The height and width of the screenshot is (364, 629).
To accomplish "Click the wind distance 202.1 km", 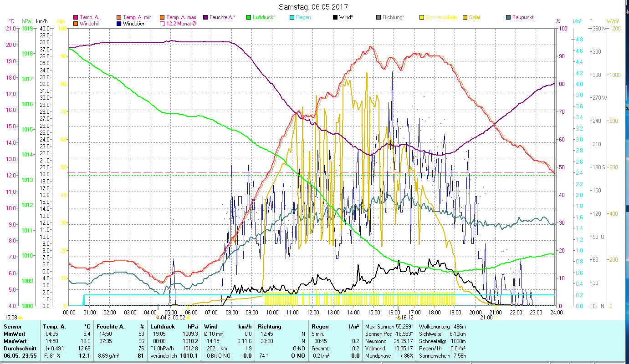I will 217,349.
